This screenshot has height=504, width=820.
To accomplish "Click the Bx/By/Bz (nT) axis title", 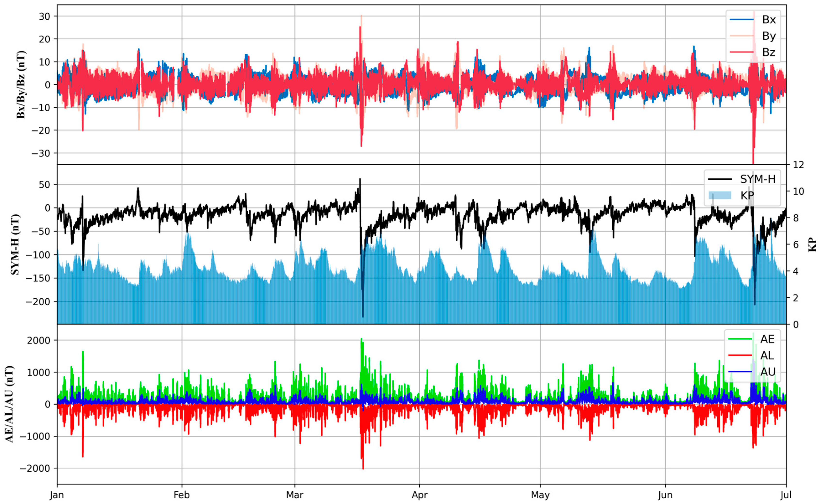I will [21, 85].
